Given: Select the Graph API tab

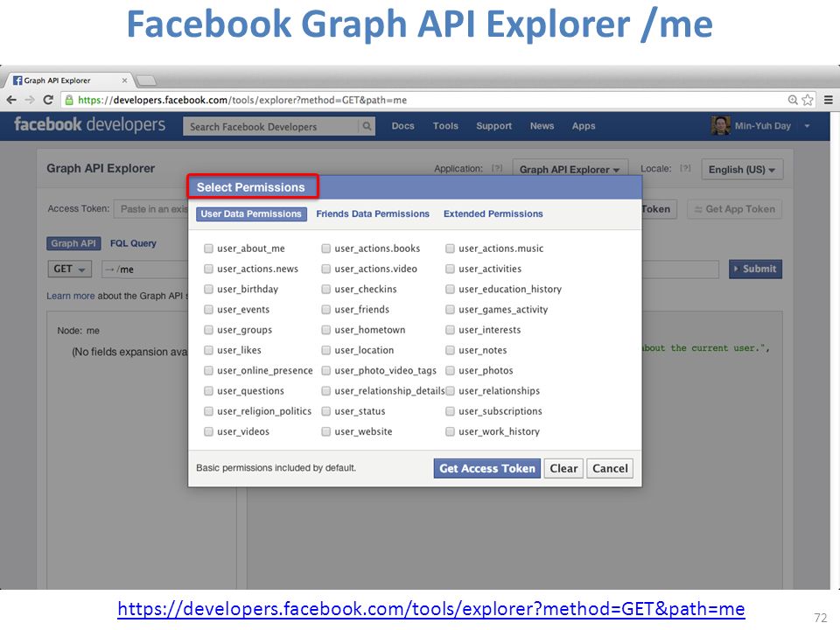Looking at the screenshot, I should pyautogui.click(x=73, y=243).
